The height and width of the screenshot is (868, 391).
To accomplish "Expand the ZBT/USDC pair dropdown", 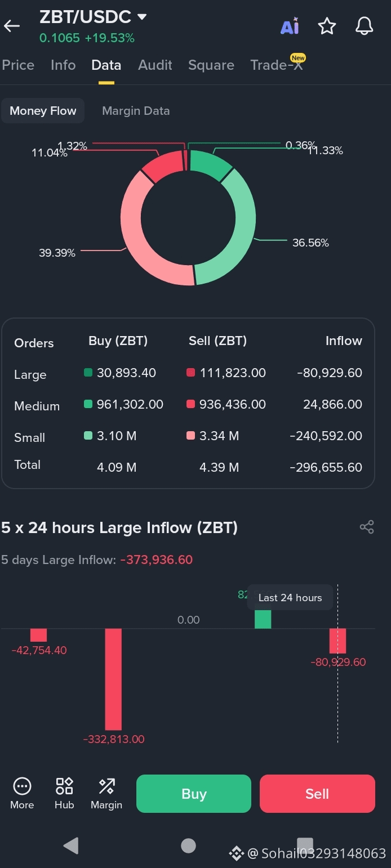I will [x=142, y=17].
